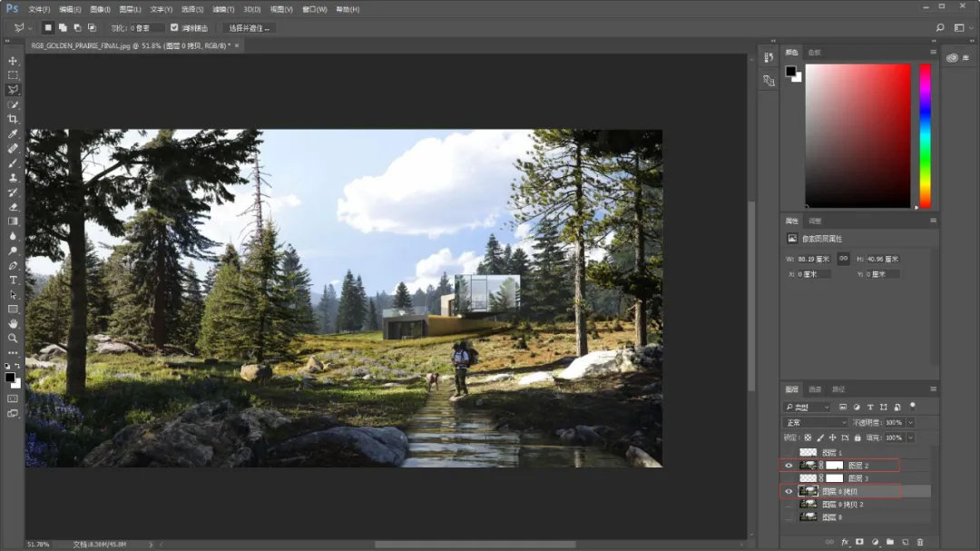Click the create new group folder icon

[x=889, y=542]
